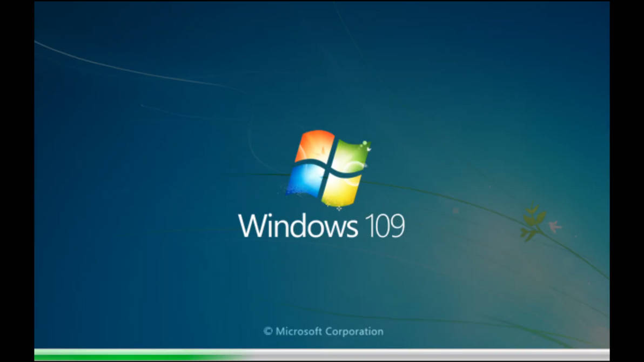Image resolution: width=644 pixels, height=362 pixels.
Task: Click the "Windows 109" title text
Action: tap(321, 225)
